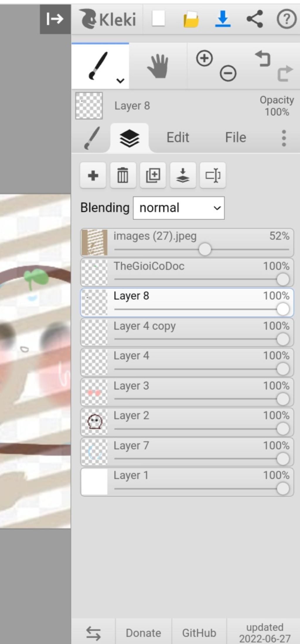Click the images (27).jpeg opacity slider
The image size is (300, 644).
point(205,250)
